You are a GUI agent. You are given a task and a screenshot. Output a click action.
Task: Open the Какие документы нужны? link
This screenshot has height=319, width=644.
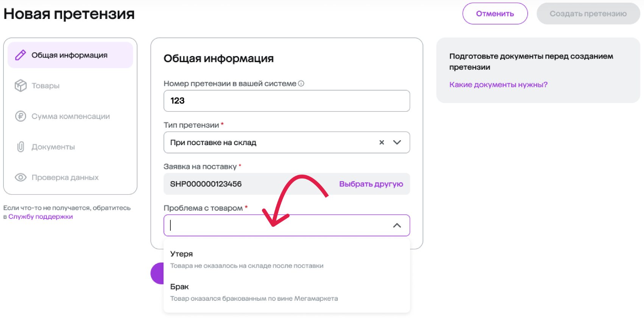pyautogui.click(x=498, y=84)
